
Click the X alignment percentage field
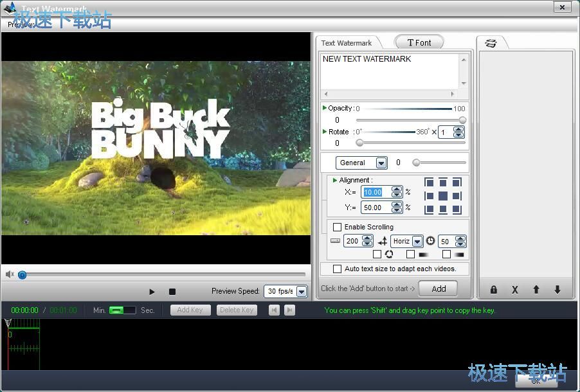(x=373, y=192)
